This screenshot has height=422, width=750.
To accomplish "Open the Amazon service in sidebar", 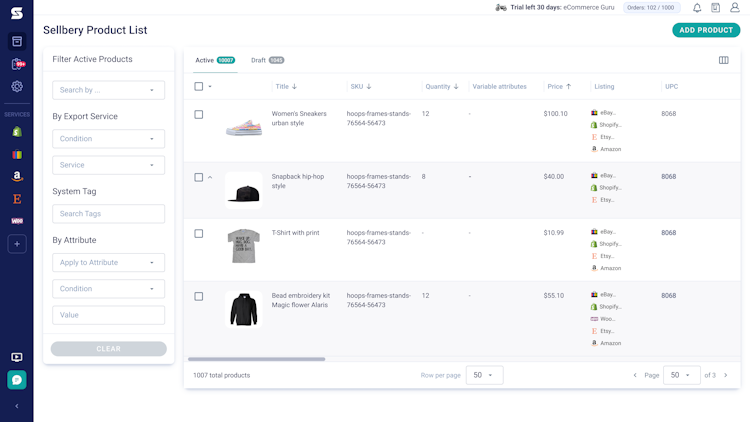I will coord(17,176).
